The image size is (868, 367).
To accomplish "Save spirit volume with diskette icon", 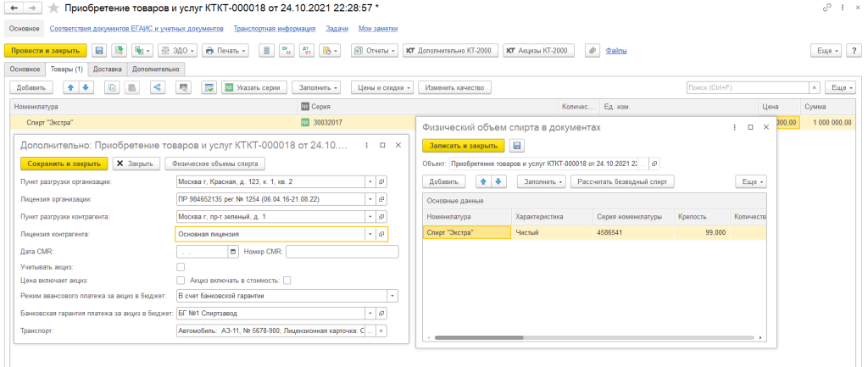I will (x=517, y=146).
